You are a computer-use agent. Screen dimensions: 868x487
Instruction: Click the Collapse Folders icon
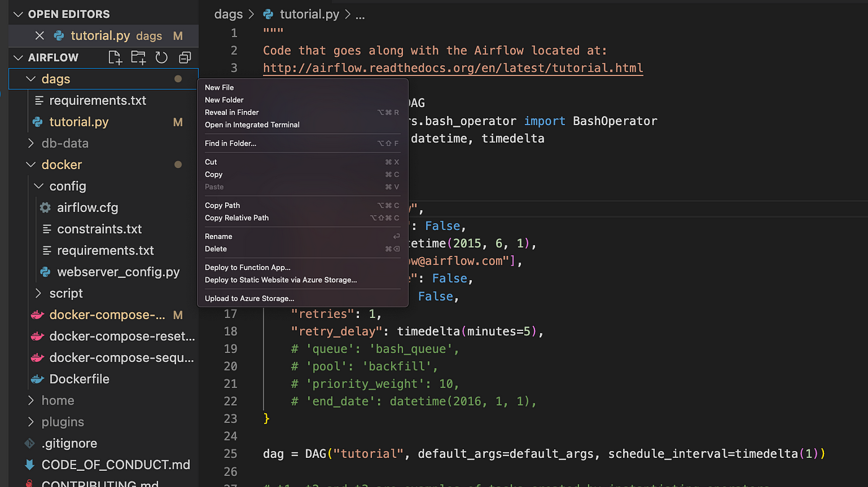coord(185,58)
